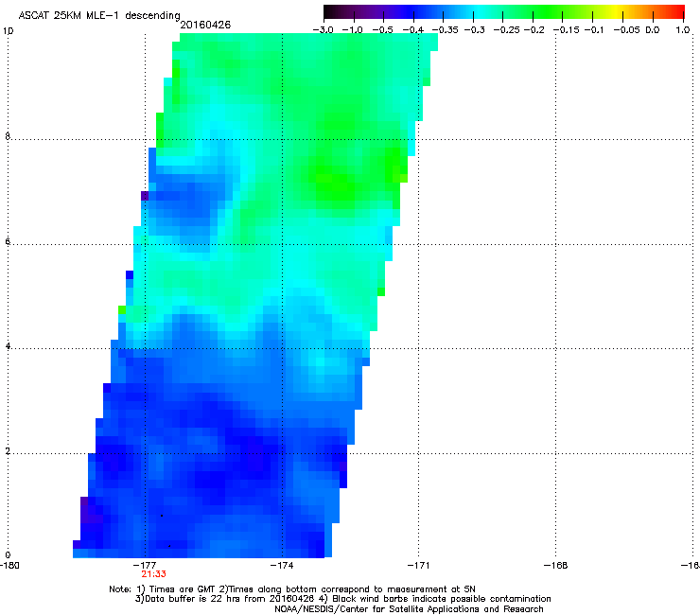The height and width of the screenshot is (615, 700).
Task: Click longitude axis label -177
Action: coord(145,566)
